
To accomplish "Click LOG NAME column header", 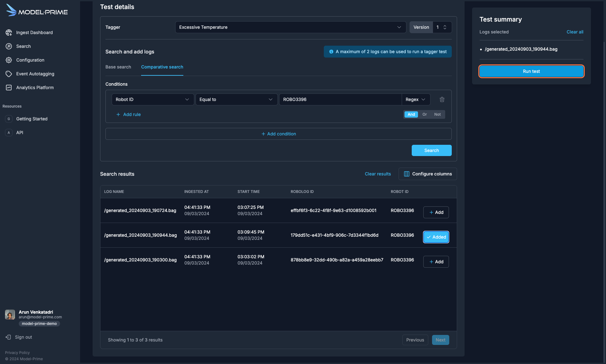I will tap(114, 192).
